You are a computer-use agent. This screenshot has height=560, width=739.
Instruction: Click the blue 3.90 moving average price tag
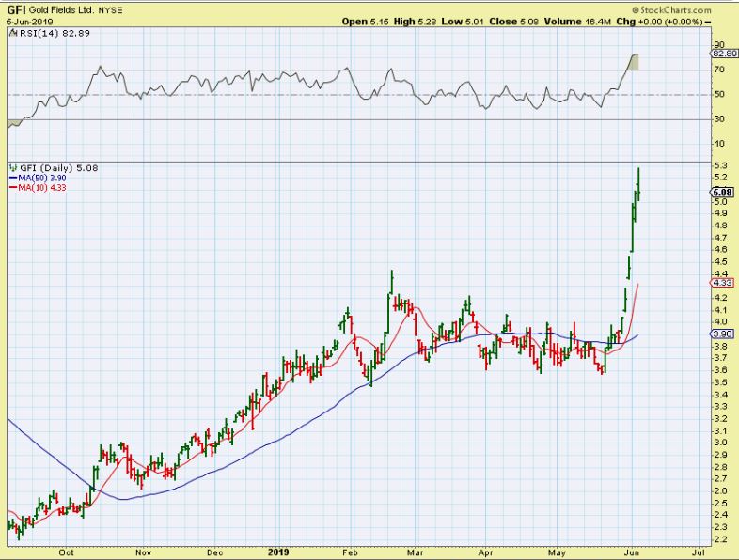tap(721, 334)
